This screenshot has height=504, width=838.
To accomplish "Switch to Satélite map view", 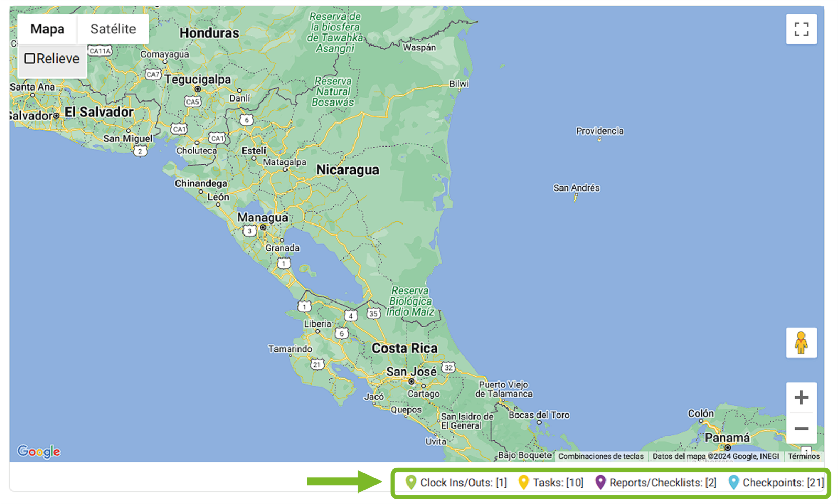I will click(x=113, y=29).
